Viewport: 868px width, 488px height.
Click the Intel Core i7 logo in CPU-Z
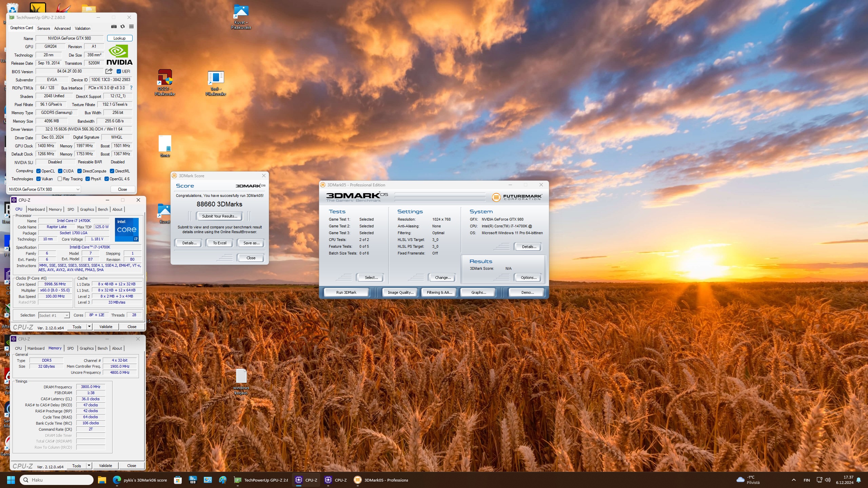(126, 229)
